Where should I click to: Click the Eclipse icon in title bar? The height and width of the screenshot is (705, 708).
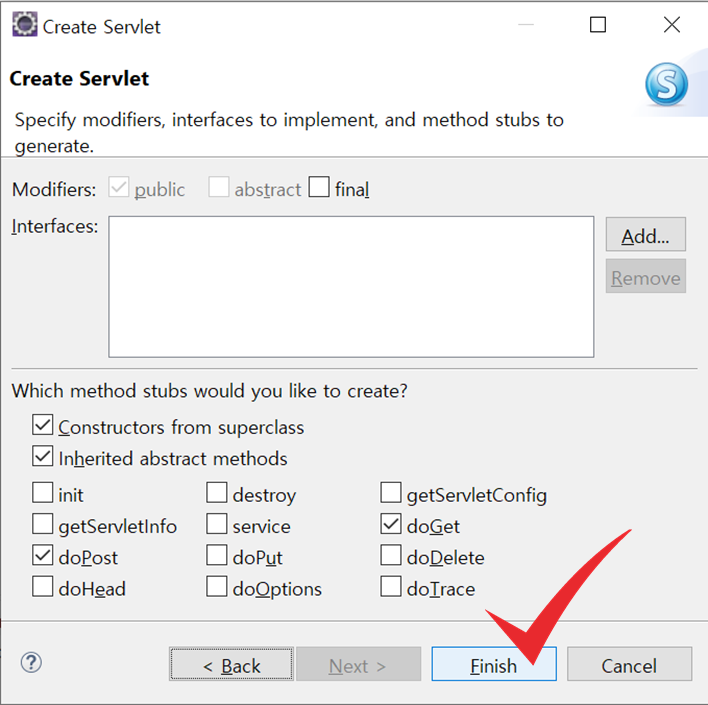coord(24,24)
